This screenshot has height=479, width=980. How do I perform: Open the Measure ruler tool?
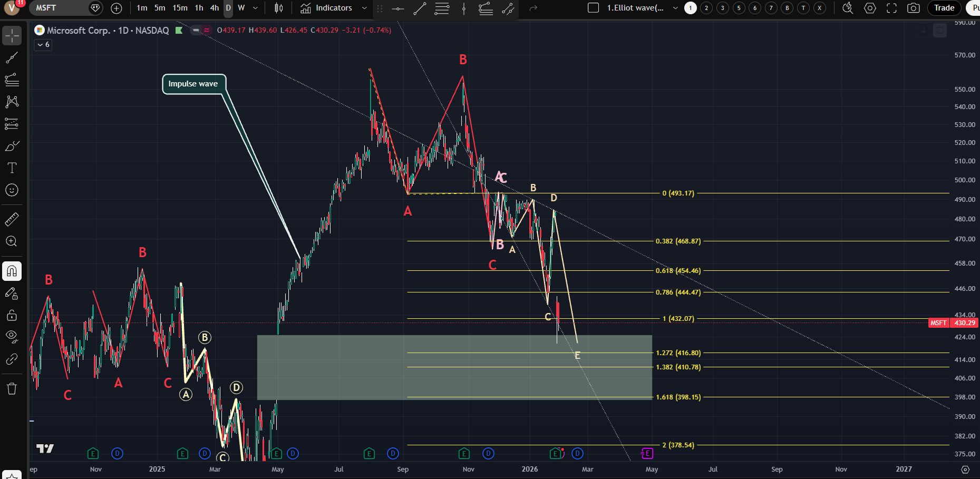coord(12,219)
